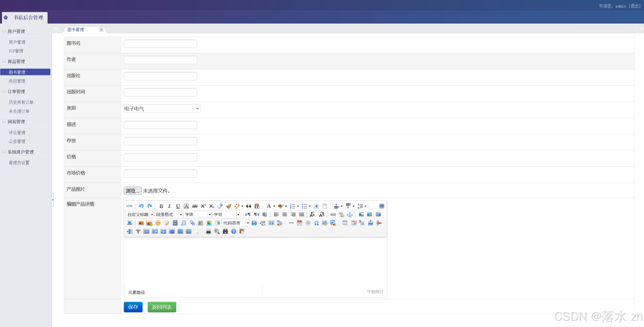Insert emoticon with the smiley icon
Screen dimensions: 644x327
158,223
